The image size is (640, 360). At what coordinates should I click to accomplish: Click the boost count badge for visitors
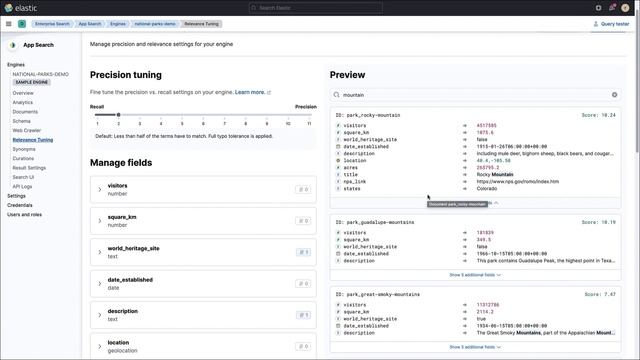coord(303,189)
